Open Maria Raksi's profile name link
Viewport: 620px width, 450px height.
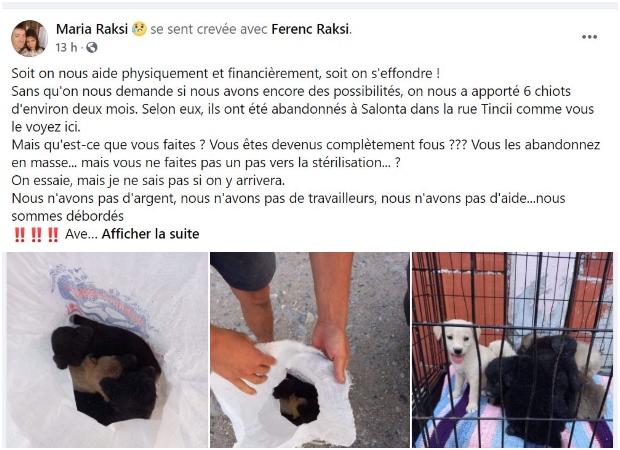pyautogui.click(x=92, y=29)
